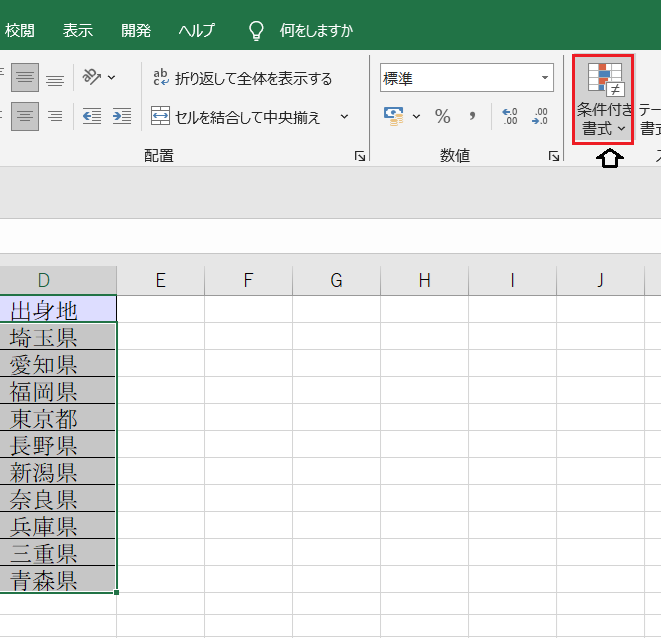Select the 兵庫県 cell
Image resolution: width=661 pixels, height=638 pixels.
[58, 525]
